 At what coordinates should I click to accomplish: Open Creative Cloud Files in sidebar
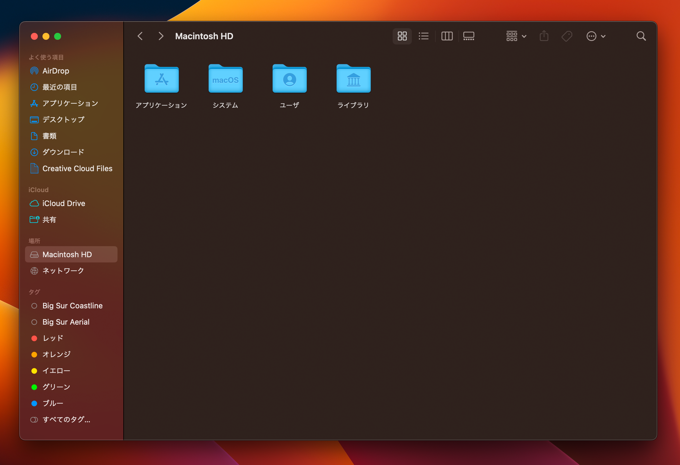click(x=71, y=168)
